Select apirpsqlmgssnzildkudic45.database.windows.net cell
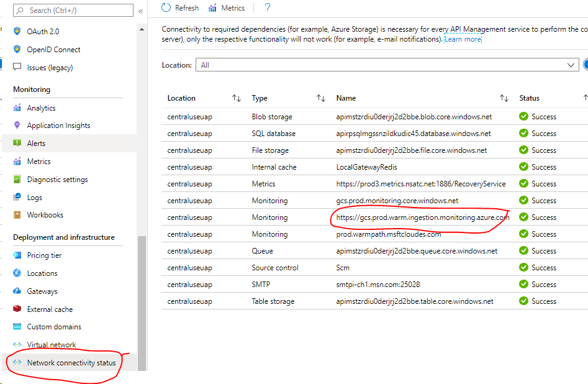 pyautogui.click(x=414, y=133)
